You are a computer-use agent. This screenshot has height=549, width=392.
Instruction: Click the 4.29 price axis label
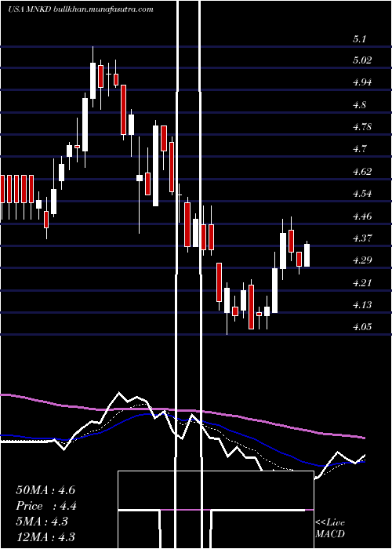coord(362,260)
